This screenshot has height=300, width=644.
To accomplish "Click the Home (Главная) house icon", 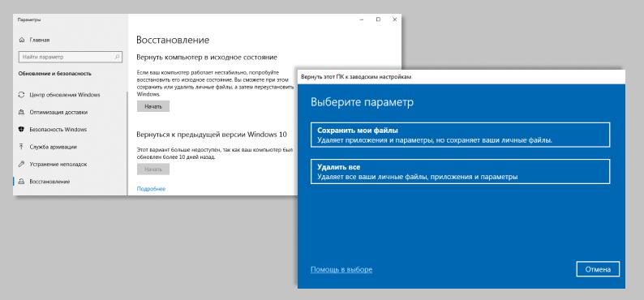I will (22, 41).
